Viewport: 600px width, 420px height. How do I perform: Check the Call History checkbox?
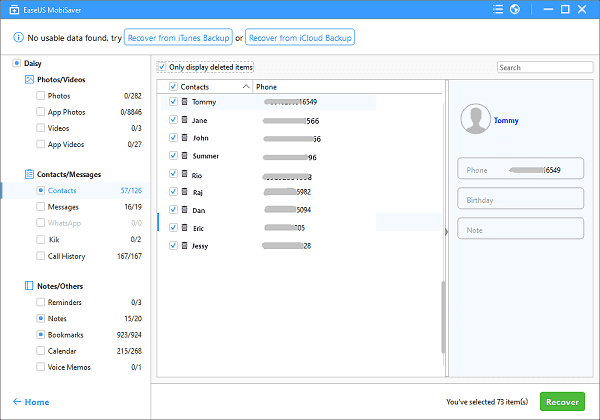point(41,256)
